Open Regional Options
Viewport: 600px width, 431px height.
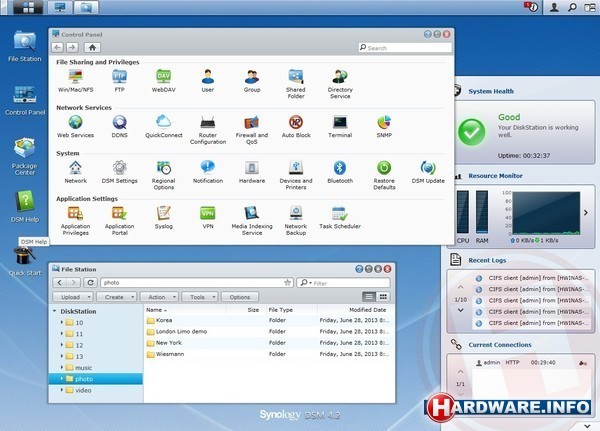point(163,175)
